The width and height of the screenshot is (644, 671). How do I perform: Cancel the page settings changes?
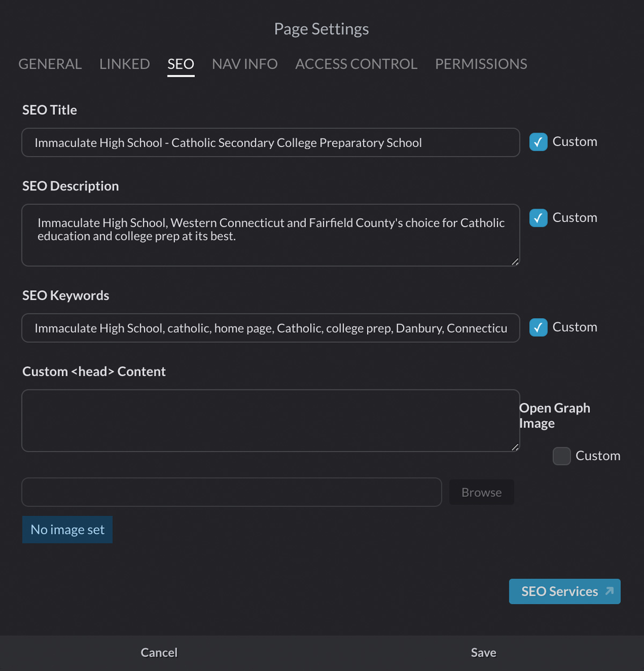159,652
